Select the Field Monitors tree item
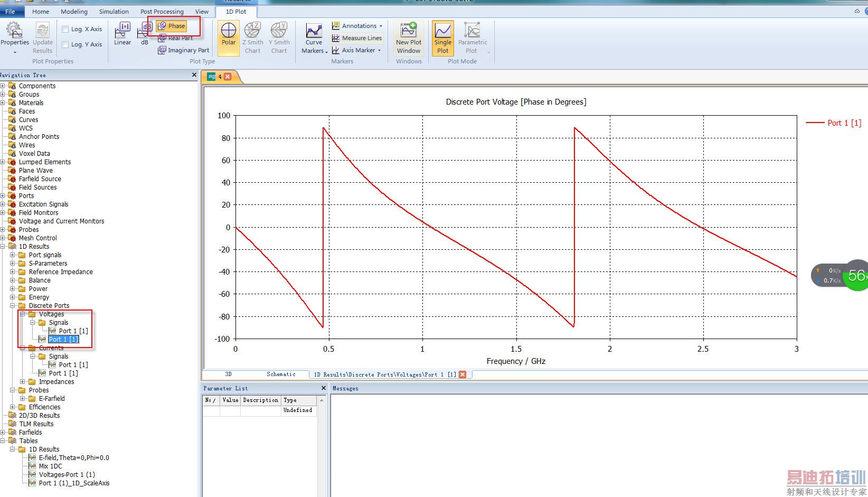This screenshot has height=497, width=868. pos(39,213)
